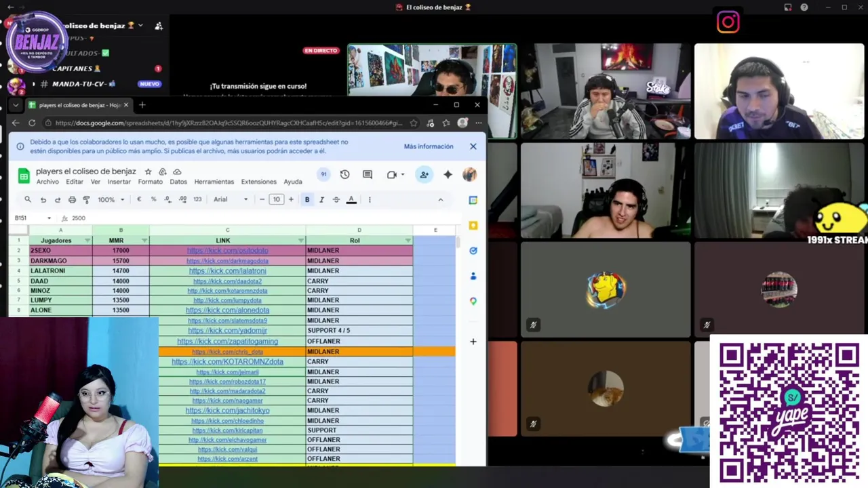Undo the last spreadsheet action
Screen dimensions: 868x488
43,199
